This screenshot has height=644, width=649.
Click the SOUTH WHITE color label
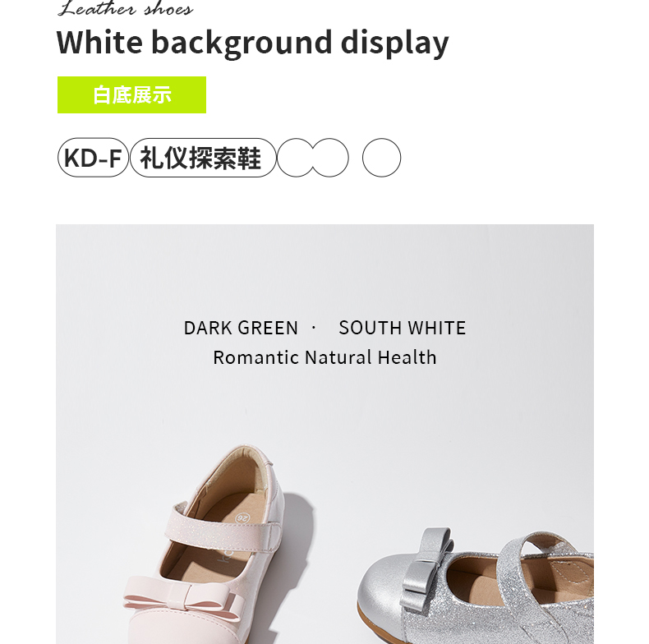[x=403, y=328]
